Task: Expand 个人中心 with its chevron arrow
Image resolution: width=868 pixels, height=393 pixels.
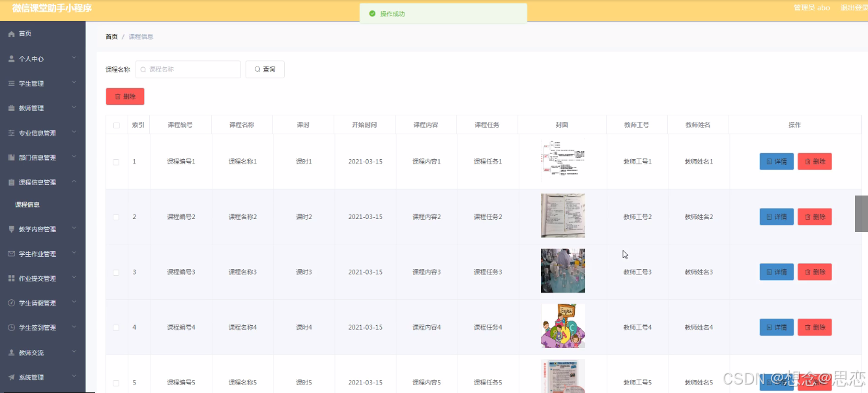Action: tap(74, 58)
